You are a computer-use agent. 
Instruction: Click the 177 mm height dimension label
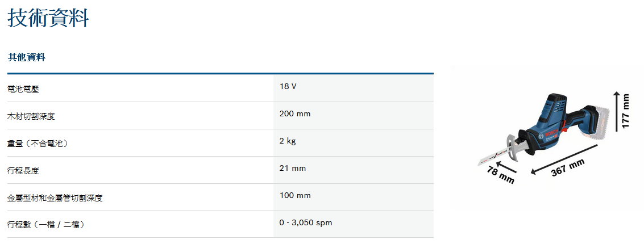[626, 111]
